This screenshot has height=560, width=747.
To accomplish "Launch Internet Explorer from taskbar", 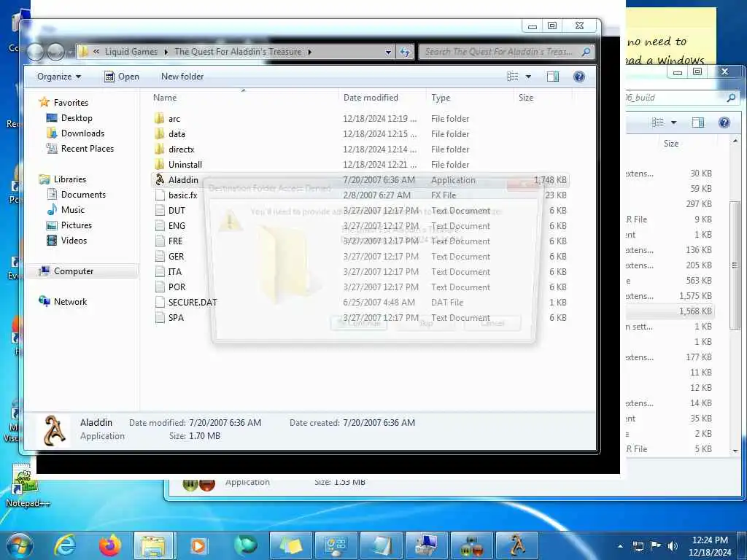I will [x=65, y=545].
